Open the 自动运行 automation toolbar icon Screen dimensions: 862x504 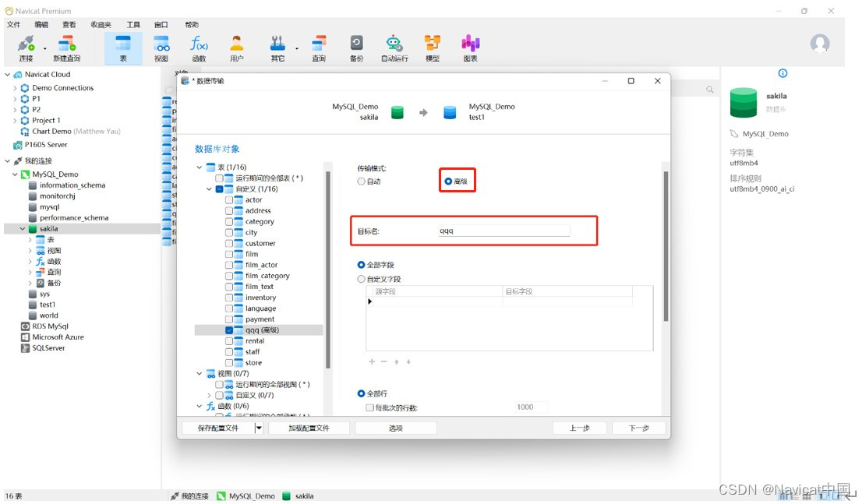click(x=394, y=48)
